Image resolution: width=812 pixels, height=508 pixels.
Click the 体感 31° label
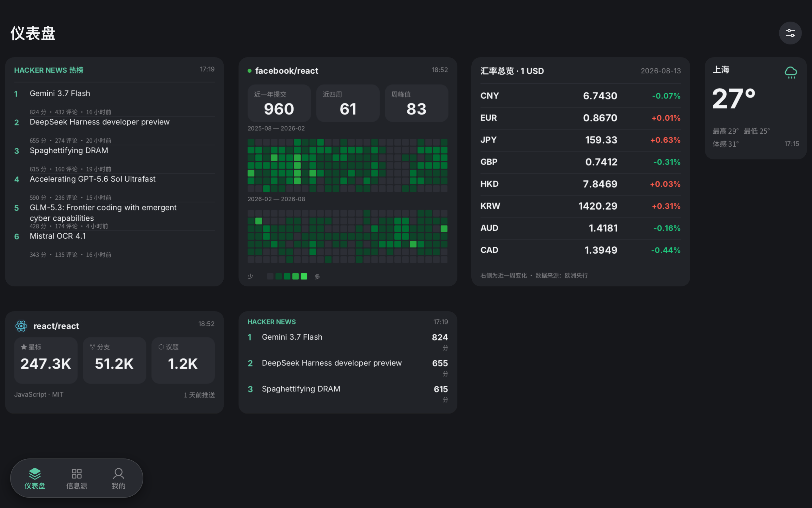pyautogui.click(x=725, y=144)
